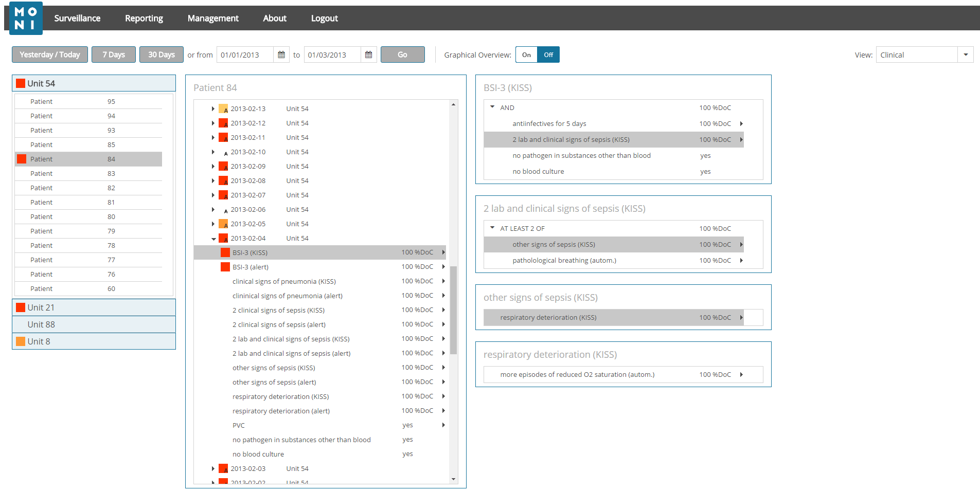The width and height of the screenshot is (980, 491).
Task: Click the red status icon for 2013-02-09
Action: (x=223, y=166)
